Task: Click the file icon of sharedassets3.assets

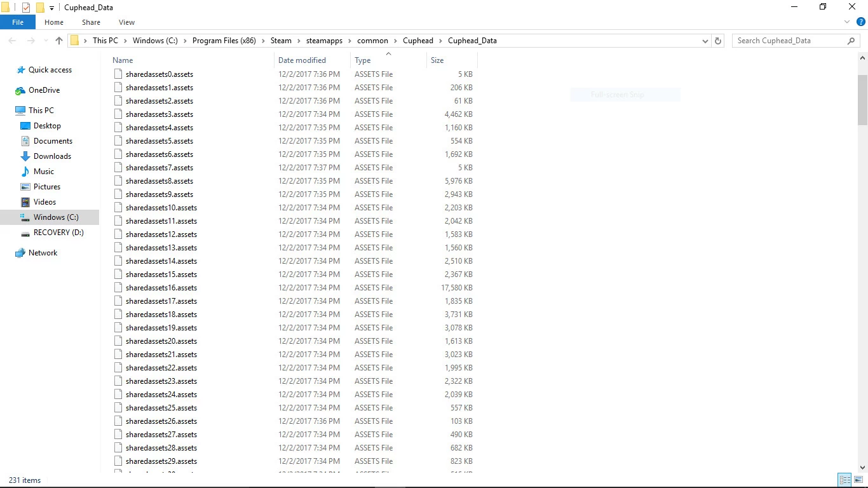Action: (x=118, y=114)
